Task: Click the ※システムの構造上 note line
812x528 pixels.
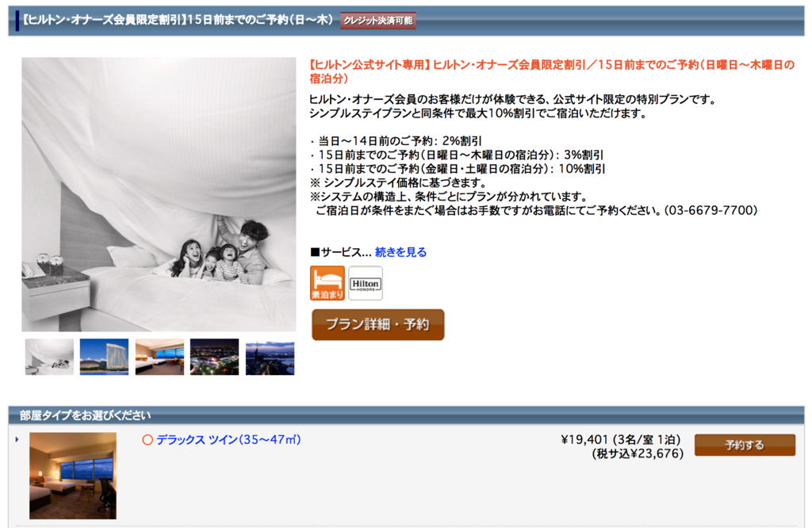Action: click(x=449, y=197)
